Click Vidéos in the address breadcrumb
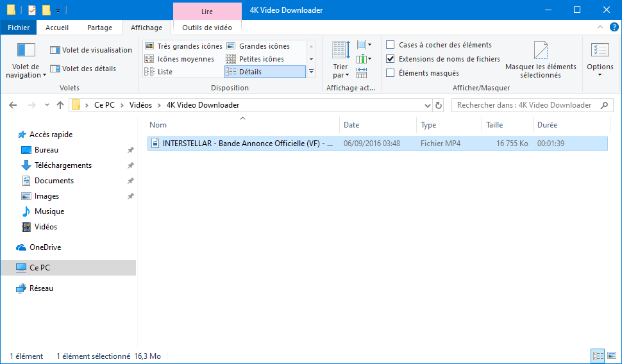This screenshot has height=364, width=622. 140,105
